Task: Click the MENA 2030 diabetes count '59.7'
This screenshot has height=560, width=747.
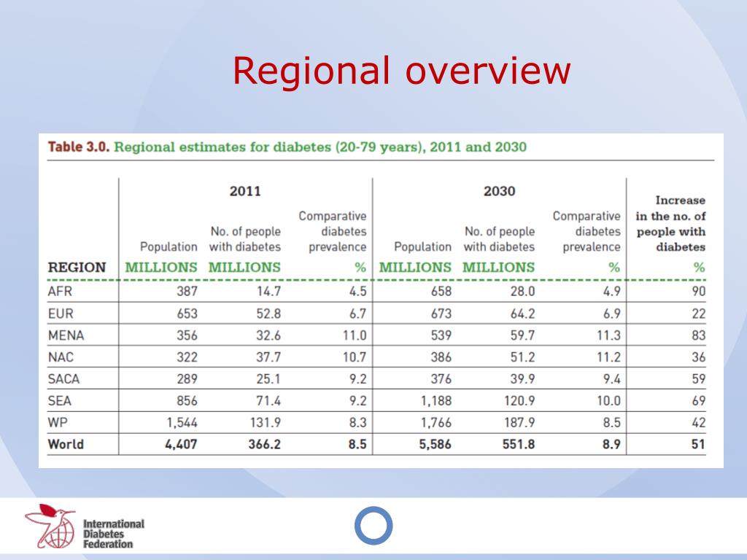Action: tap(522, 335)
